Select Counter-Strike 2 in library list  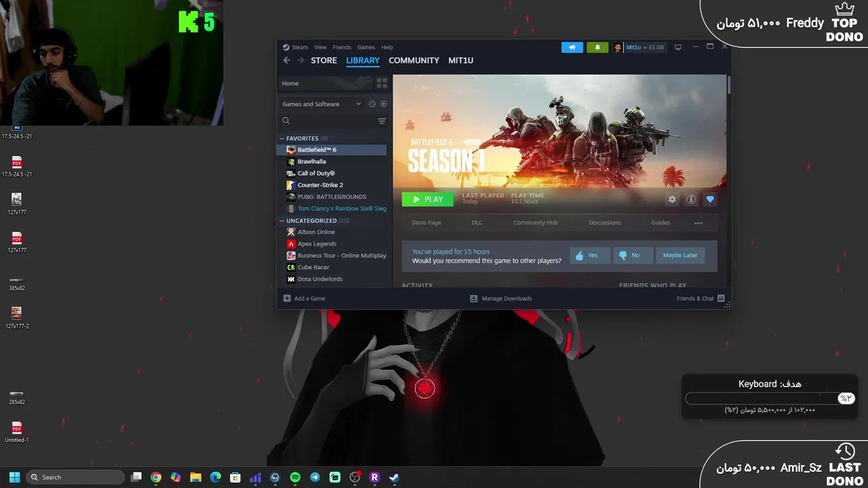pyautogui.click(x=332, y=185)
